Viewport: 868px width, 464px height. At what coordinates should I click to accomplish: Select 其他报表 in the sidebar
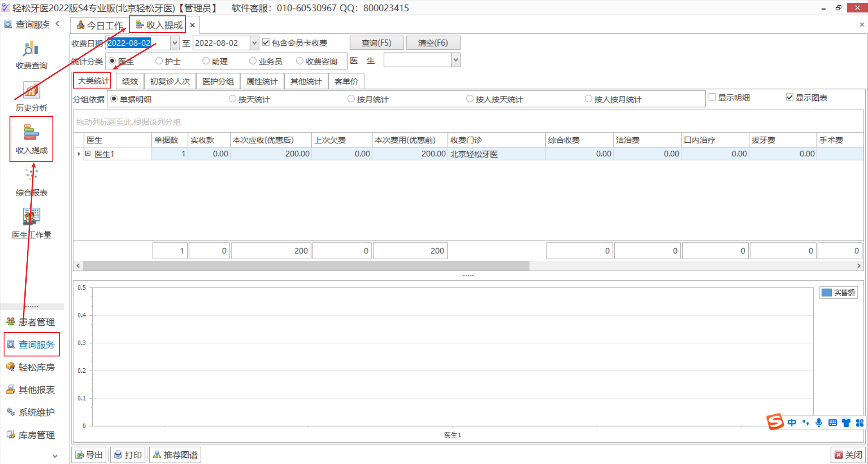coord(31,390)
